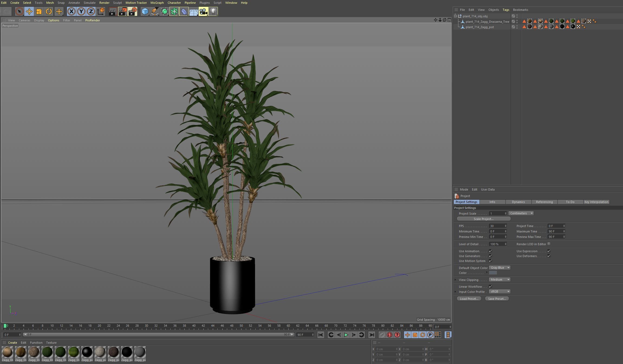This screenshot has height=364, width=623.
Task: Toggle the Z axis lock
Action: click(91, 11)
